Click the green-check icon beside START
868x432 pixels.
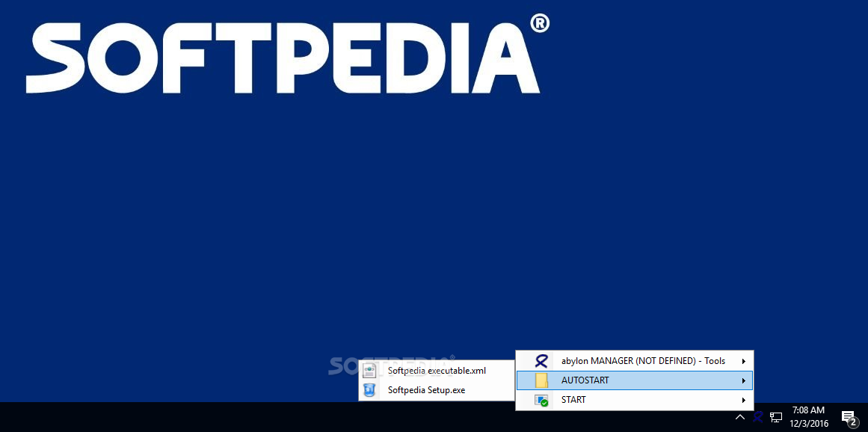pyautogui.click(x=541, y=401)
